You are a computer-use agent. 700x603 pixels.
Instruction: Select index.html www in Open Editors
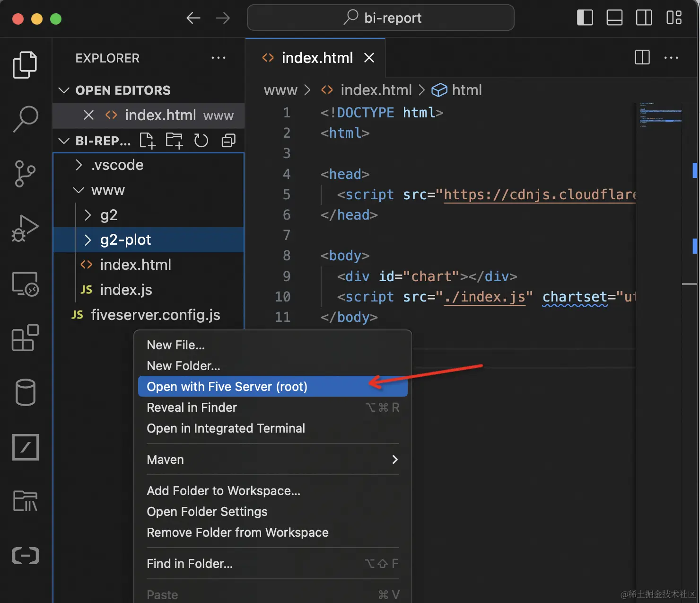pyautogui.click(x=149, y=115)
